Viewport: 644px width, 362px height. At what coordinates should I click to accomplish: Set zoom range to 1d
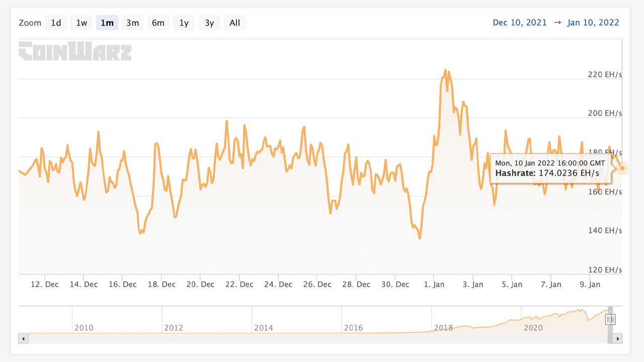coord(56,23)
